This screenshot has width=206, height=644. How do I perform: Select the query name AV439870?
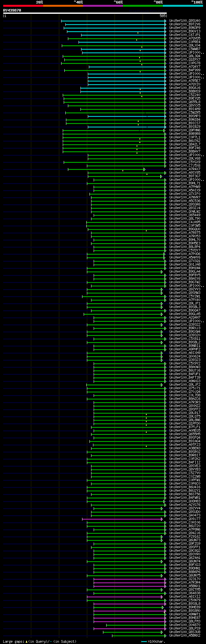coord(12,10)
